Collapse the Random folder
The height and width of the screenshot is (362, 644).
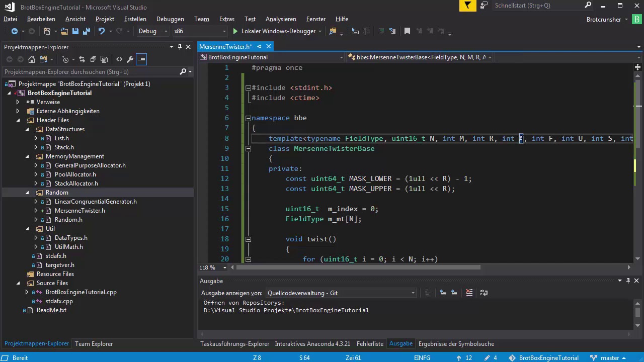28,193
